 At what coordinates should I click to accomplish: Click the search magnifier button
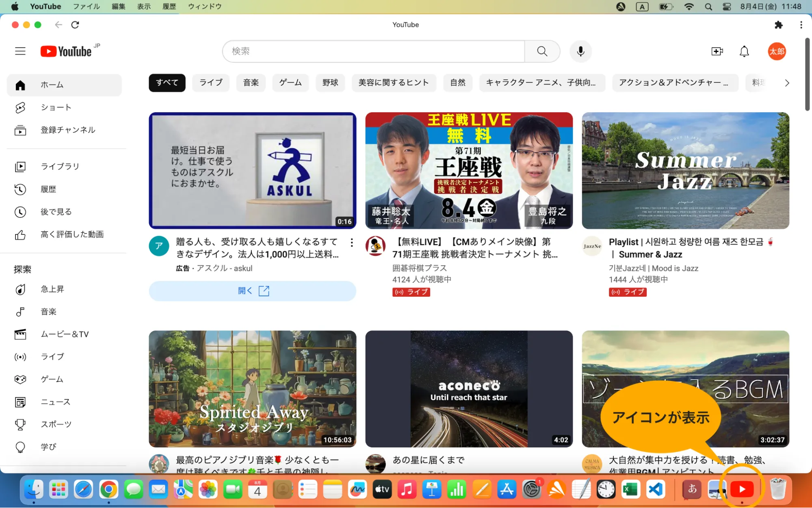pos(542,51)
